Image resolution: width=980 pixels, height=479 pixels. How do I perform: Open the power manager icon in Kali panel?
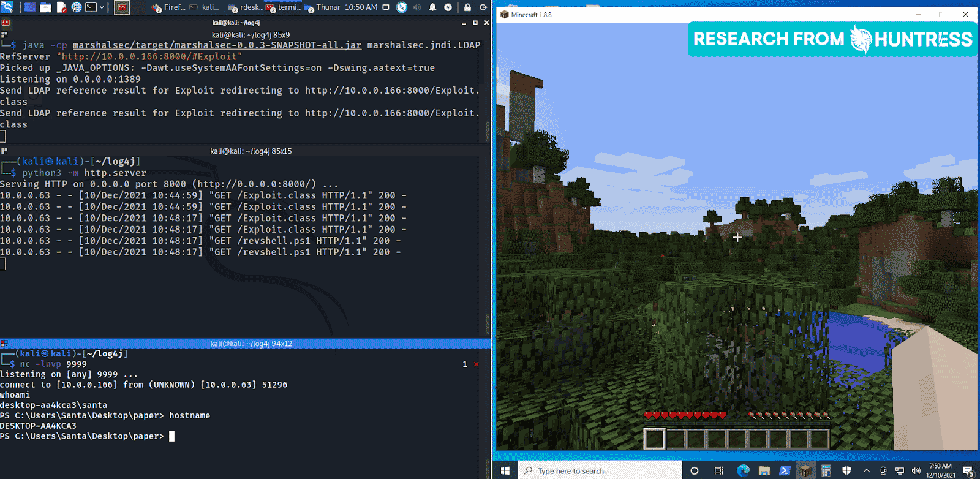click(x=448, y=7)
